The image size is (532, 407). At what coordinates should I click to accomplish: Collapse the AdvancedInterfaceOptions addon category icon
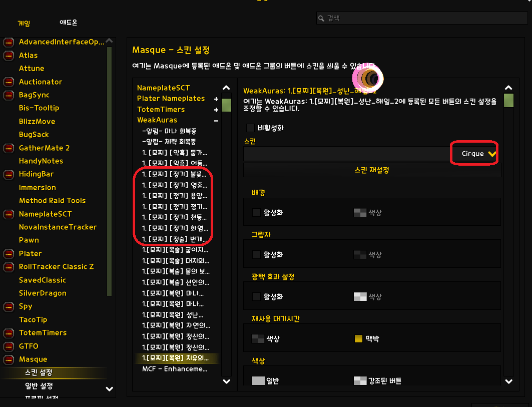click(x=9, y=42)
